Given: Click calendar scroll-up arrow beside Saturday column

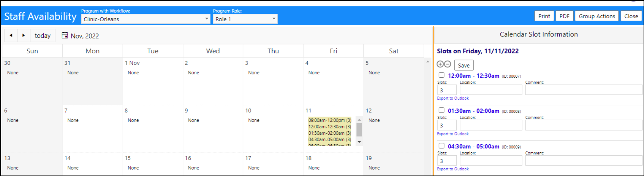Looking at the screenshot, I should tap(428, 62).
